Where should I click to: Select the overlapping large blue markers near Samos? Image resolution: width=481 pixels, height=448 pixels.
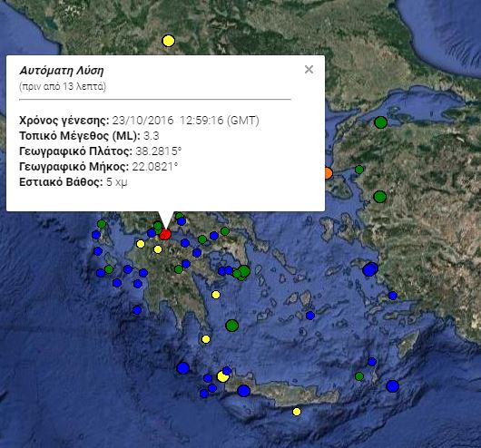370,269
